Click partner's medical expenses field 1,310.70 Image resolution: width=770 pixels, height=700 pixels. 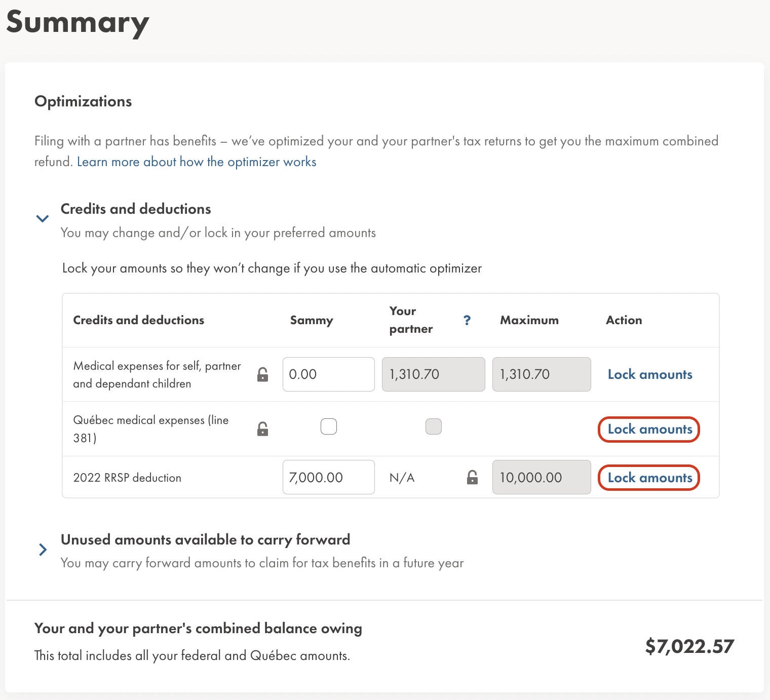point(434,374)
